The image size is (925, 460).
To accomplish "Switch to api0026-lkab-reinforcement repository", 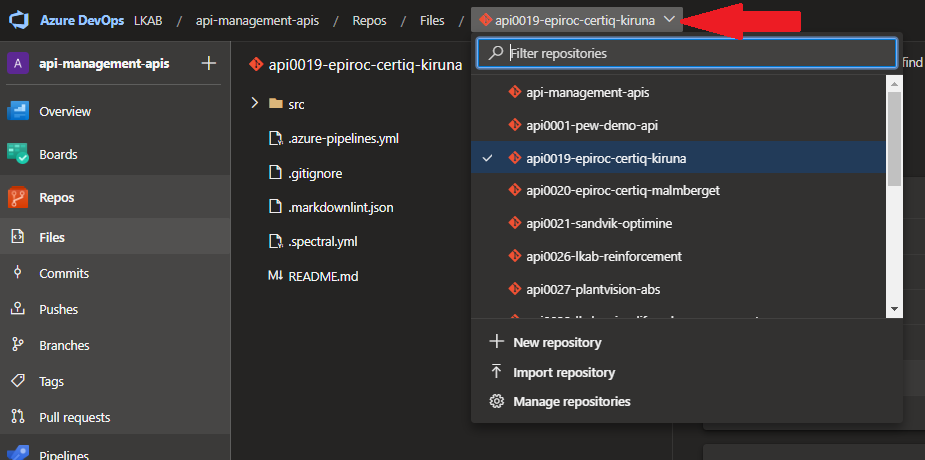I will coord(678,257).
